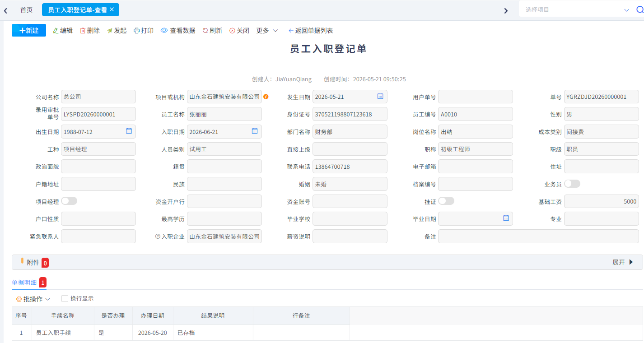Open the 发生日期 calendar picker
The image size is (644, 343).
[x=380, y=97]
